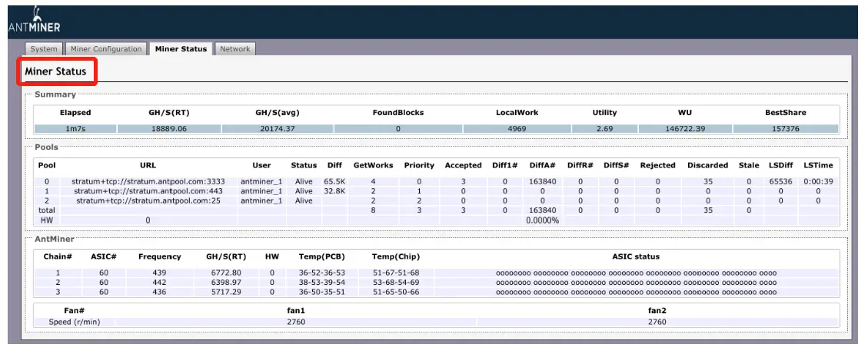Viewport: 868px width, 354px height.
Task: Click the LSTime value 0:00:39
Action: (817, 181)
